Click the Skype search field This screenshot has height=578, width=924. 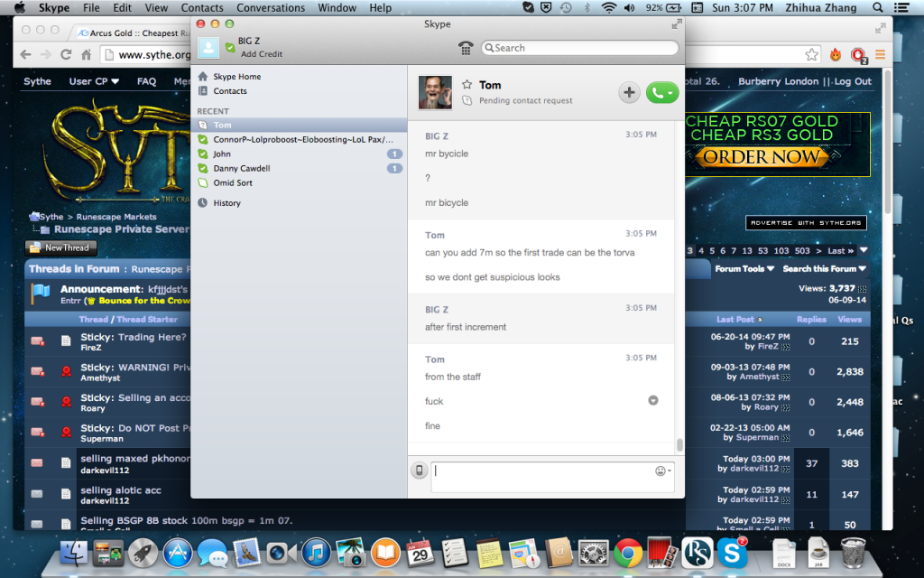580,48
